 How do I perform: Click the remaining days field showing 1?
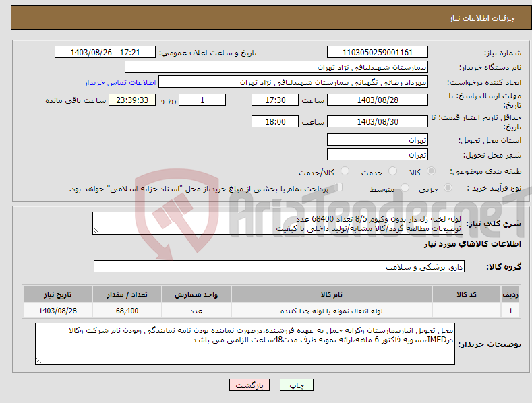coord(202,100)
